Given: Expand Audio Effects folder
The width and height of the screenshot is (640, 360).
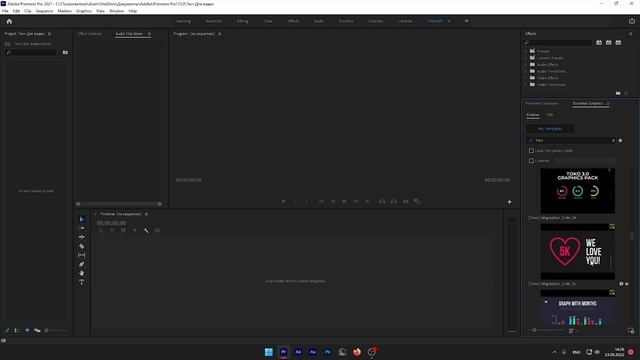Looking at the screenshot, I should click(x=526, y=64).
